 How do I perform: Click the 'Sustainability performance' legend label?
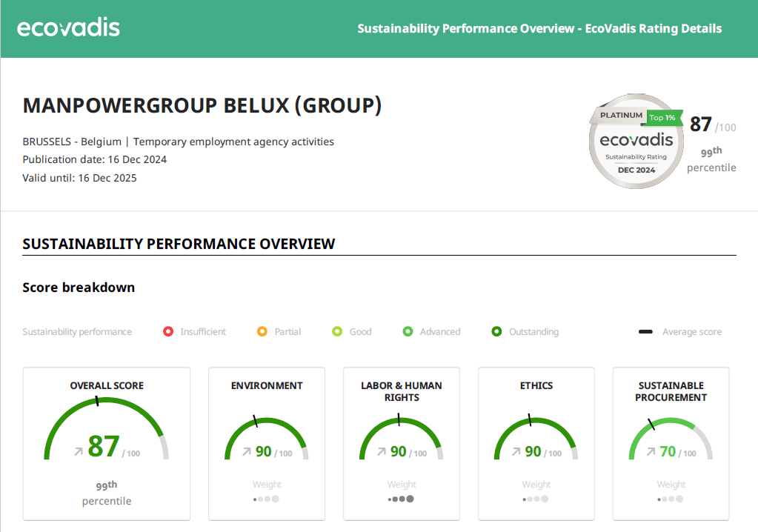pyautogui.click(x=77, y=331)
